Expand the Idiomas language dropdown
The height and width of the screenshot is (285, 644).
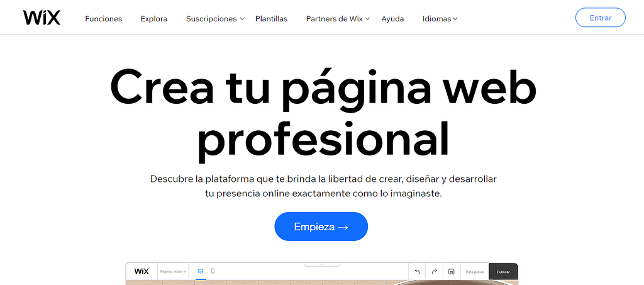pos(440,18)
